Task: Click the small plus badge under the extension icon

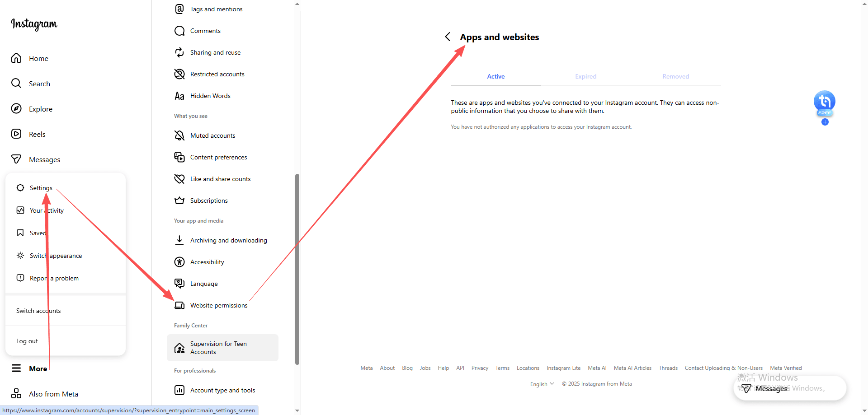Action: [825, 122]
